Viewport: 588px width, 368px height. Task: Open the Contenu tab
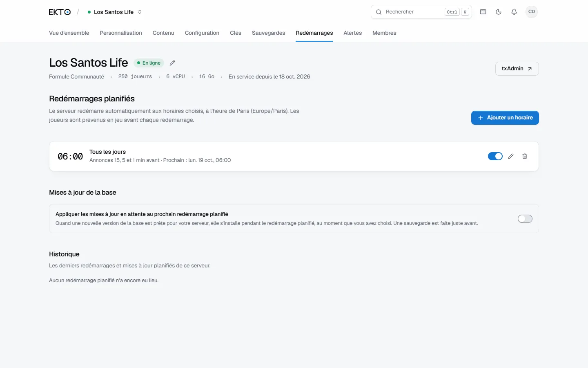point(163,33)
